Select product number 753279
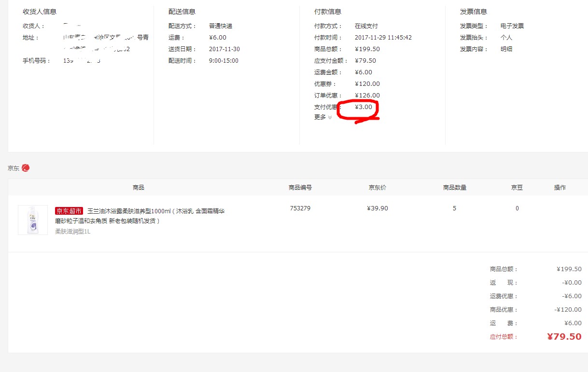 click(300, 208)
